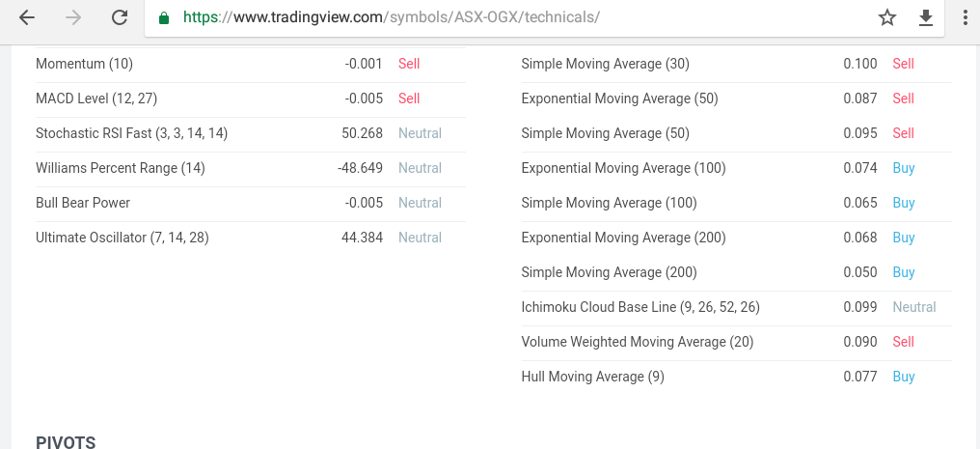Screen dimensions: 980x449
Task: Go back using the browser back arrow
Action: pos(27,17)
